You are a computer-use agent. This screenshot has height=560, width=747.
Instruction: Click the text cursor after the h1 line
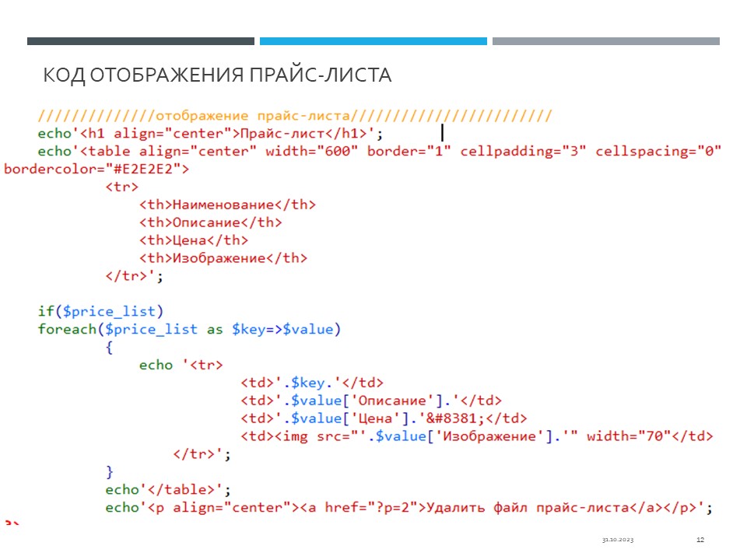coord(442,133)
